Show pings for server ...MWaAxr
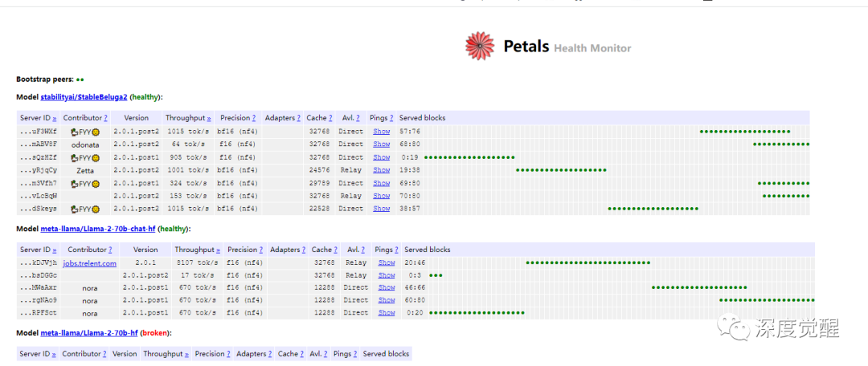Viewport: 868px width, 366px height. tap(387, 287)
